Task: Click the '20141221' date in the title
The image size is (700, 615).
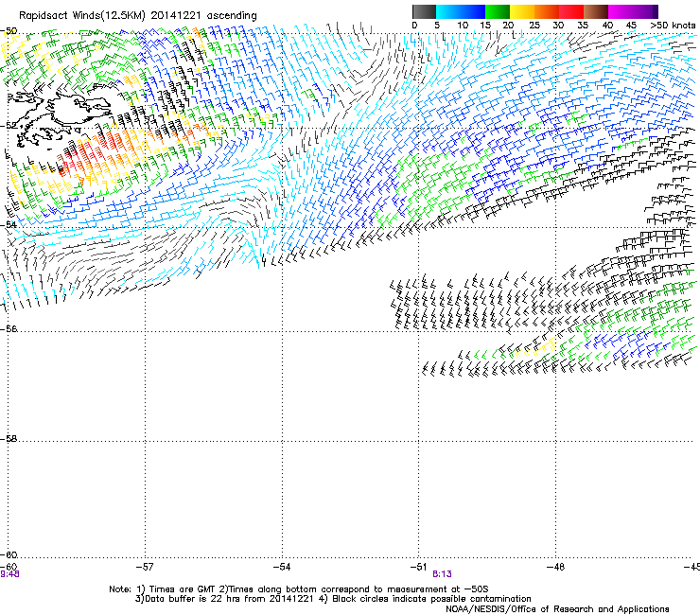Action: tap(175, 16)
